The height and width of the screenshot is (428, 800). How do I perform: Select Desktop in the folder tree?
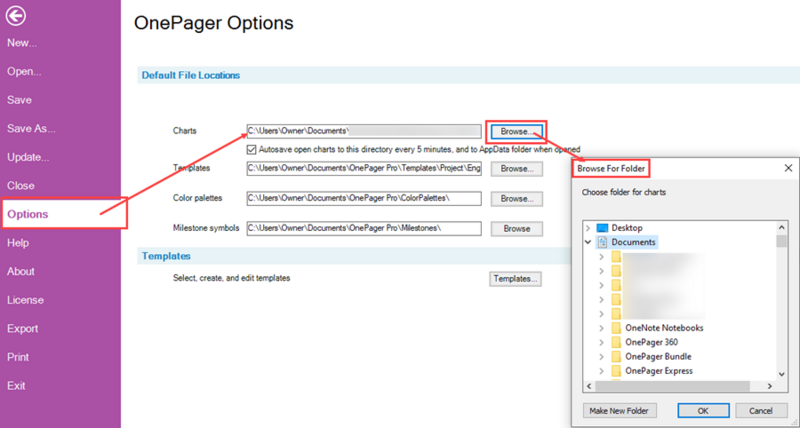coord(627,228)
